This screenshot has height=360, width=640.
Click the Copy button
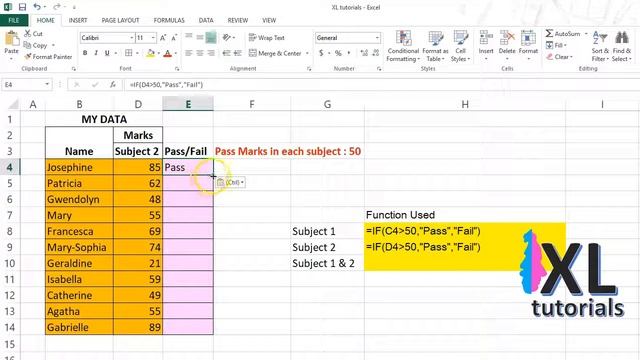click(35, 45)
